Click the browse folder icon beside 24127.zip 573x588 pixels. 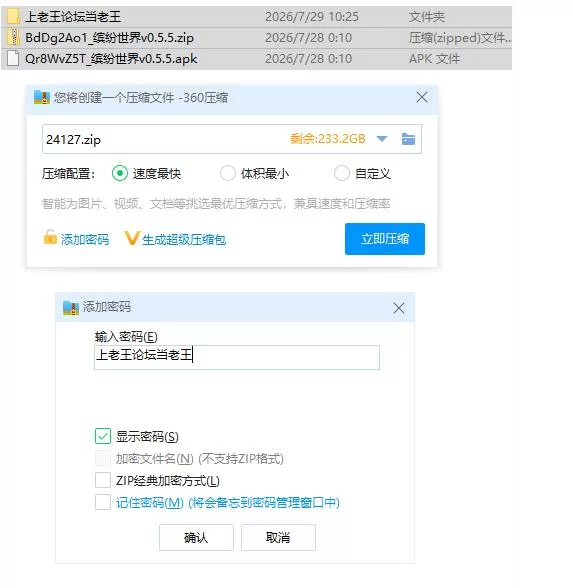click(408, 139)
